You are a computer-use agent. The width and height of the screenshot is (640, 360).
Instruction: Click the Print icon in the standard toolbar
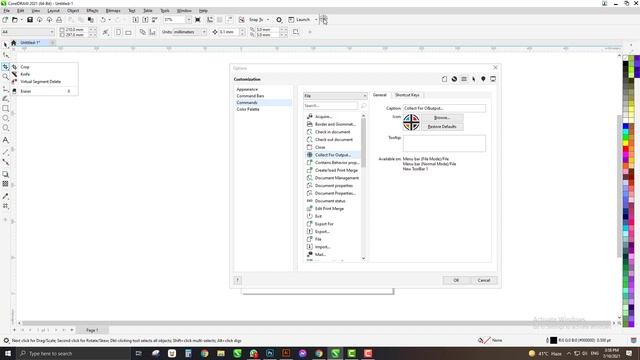click(59, 20)
